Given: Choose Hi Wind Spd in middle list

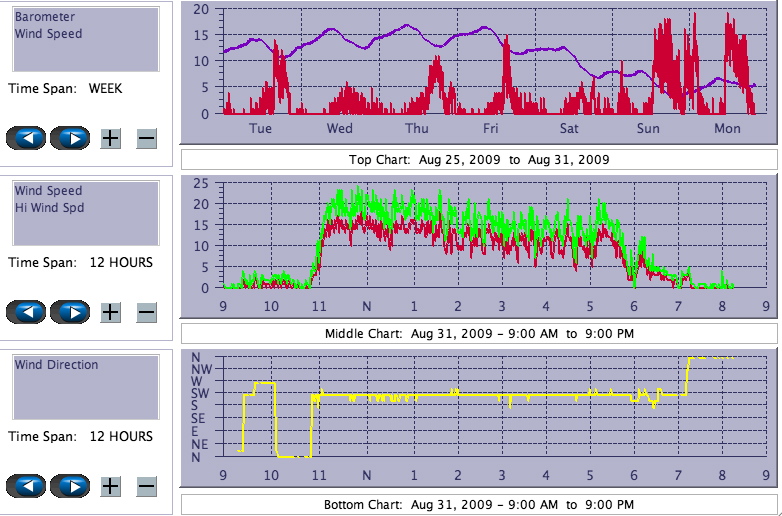Looking at the screenshot, I should coord(49,207).
